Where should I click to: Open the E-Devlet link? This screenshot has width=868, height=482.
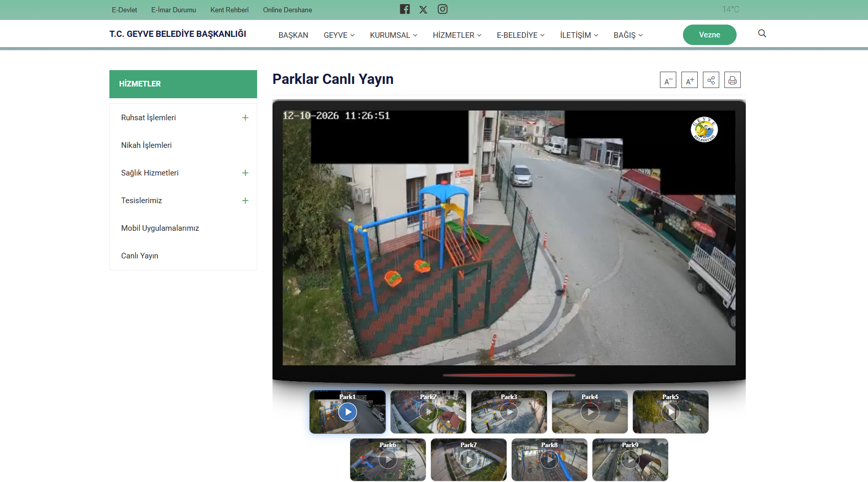pos(124,10)
